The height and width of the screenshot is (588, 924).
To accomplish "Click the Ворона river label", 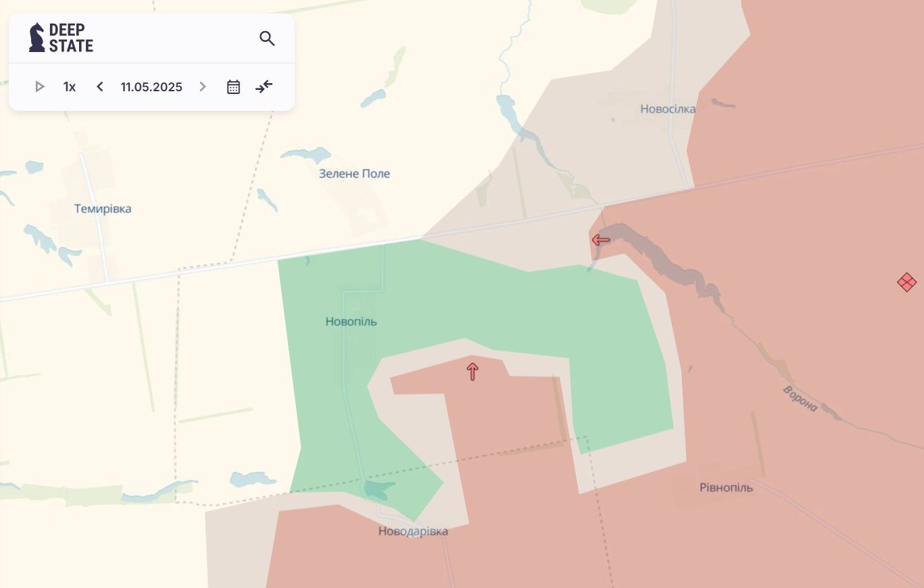I will point(800,399).
